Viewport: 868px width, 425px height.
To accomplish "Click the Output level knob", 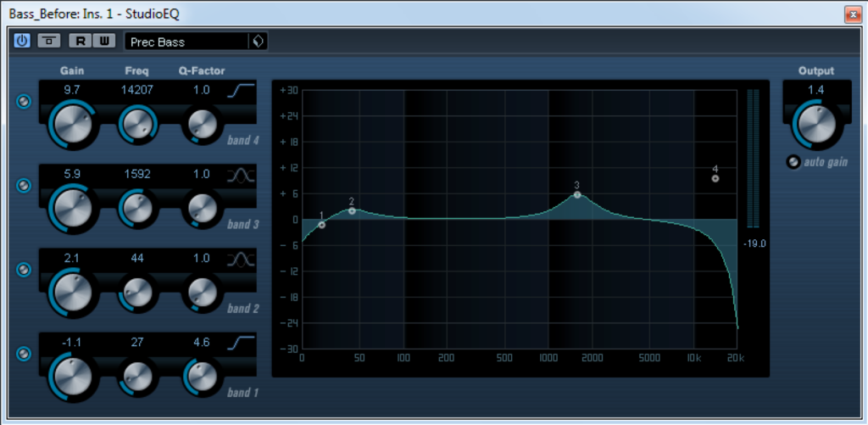I will coord(815,124).
